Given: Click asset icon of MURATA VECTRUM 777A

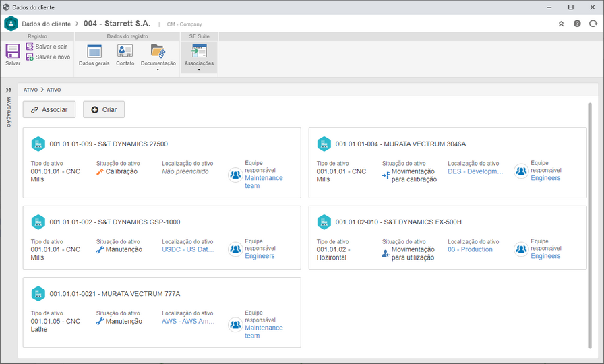Looking at the screenshot, I should click(x=38, y=293).
